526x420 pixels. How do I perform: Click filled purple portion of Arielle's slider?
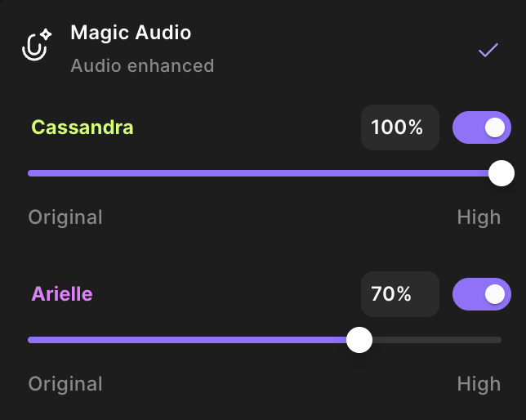(187, 340)
